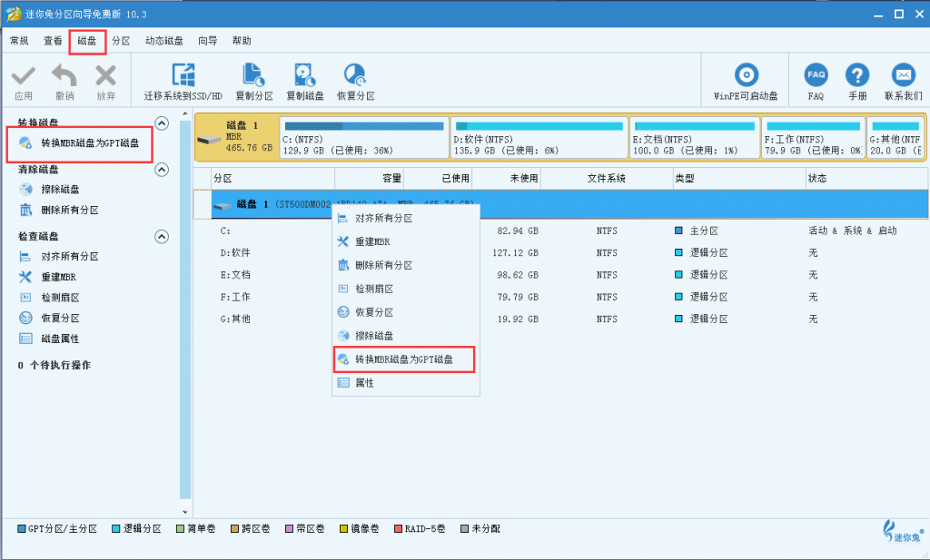
Task: Collapse the 转换磁盘 sidebar section
Action: pyautogui.click(x=162, y=123)
